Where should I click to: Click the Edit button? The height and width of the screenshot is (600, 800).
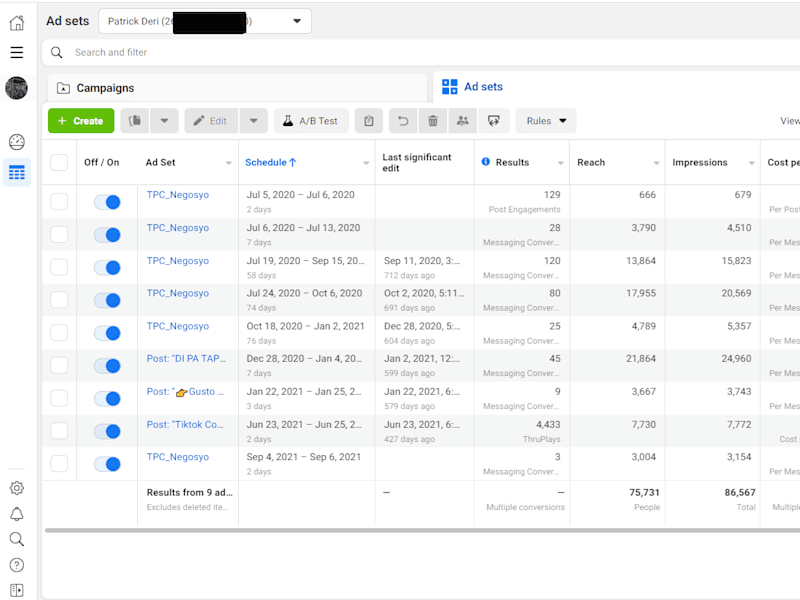211,121
